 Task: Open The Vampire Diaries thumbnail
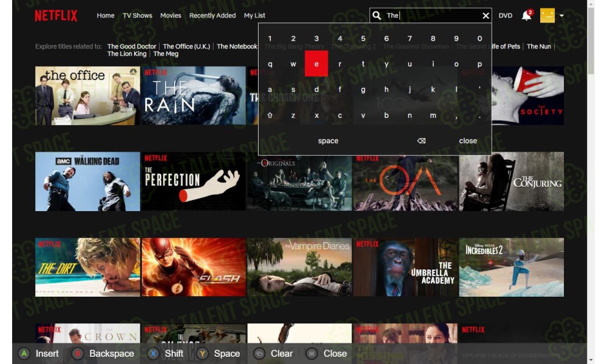[299, 268]
